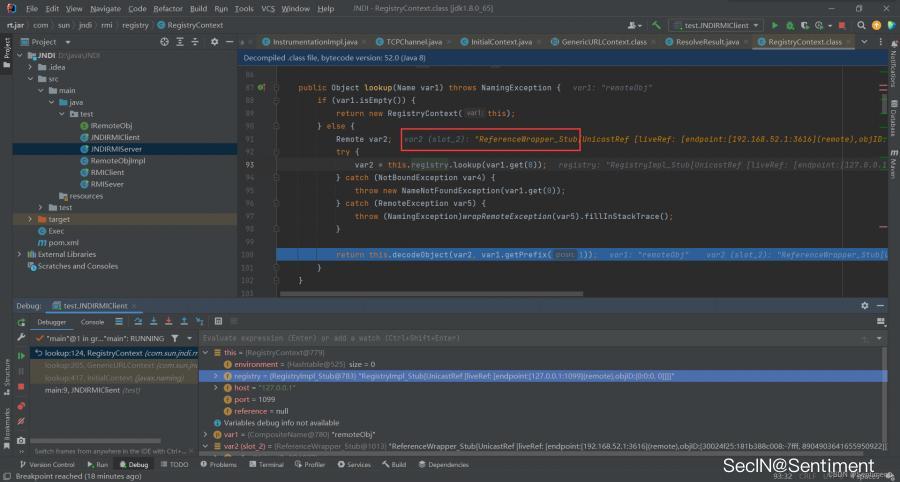Viewport: 900px width, 482px height.
Task: Open Evaluate Expression calculator icon
Action: (x=217, y=322)
